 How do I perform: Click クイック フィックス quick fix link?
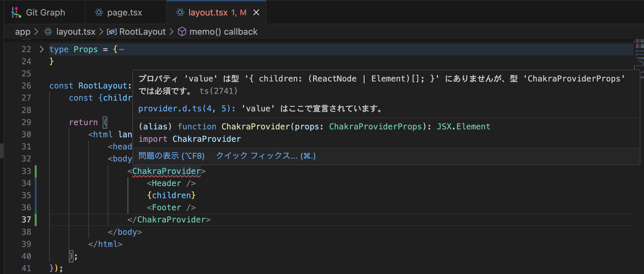266,156
